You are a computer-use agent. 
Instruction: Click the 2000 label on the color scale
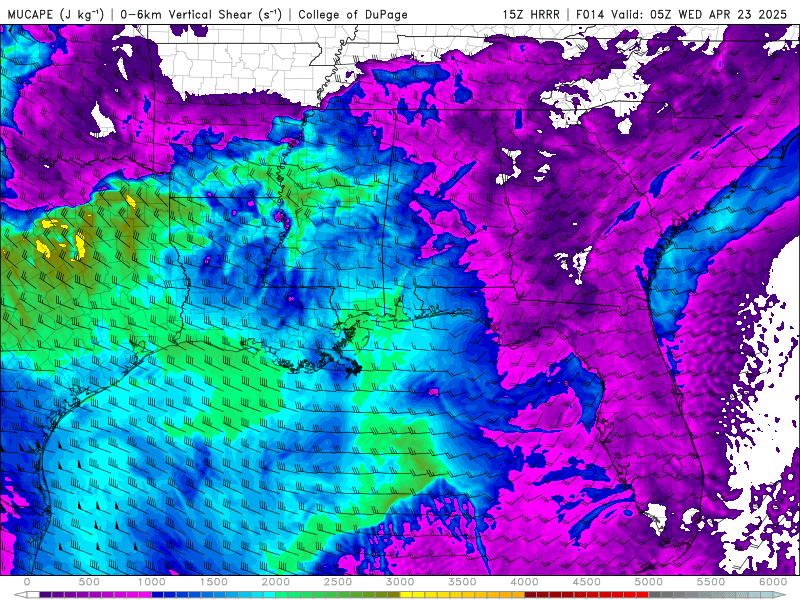[x=276, y=582]
